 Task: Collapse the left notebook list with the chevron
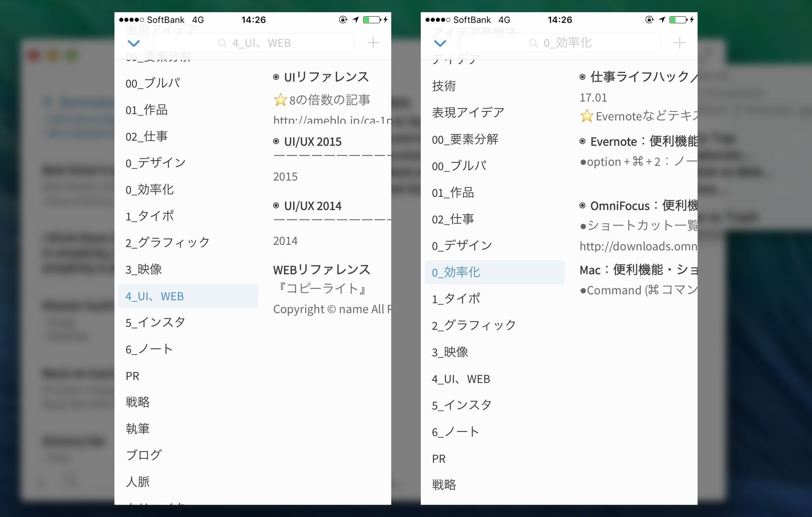134,43
